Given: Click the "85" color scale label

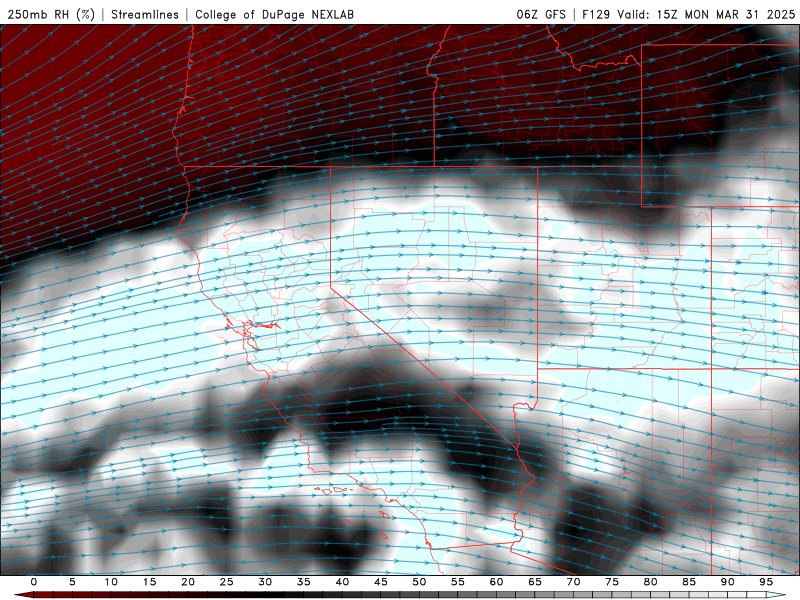Looking at the screenshot, I should (x=689, y=582).
